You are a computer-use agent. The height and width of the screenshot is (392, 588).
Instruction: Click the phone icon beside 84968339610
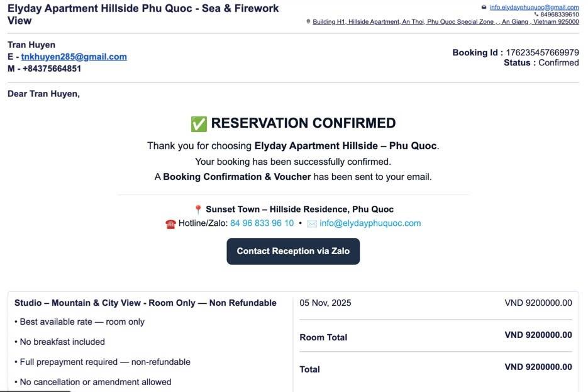pyautogui.click(x=536, y=14)
